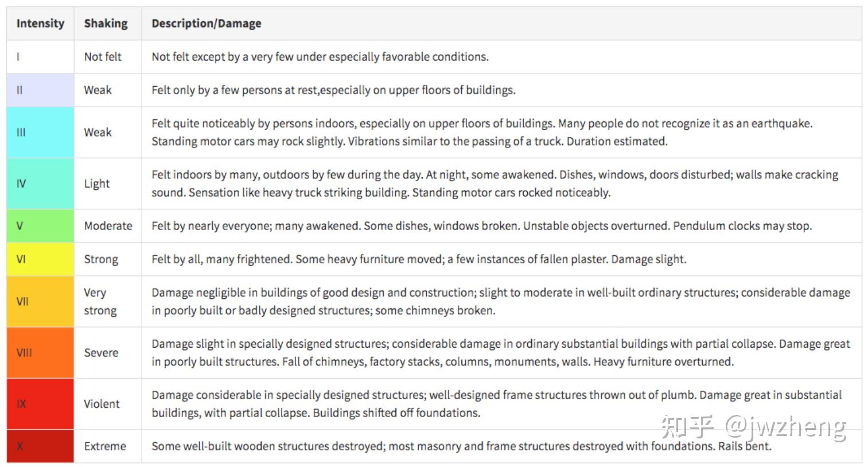Image resolution: width=868 pixels, height=467 pixels.
Task: Click the Intensity column header
Action: coord(40,24)
